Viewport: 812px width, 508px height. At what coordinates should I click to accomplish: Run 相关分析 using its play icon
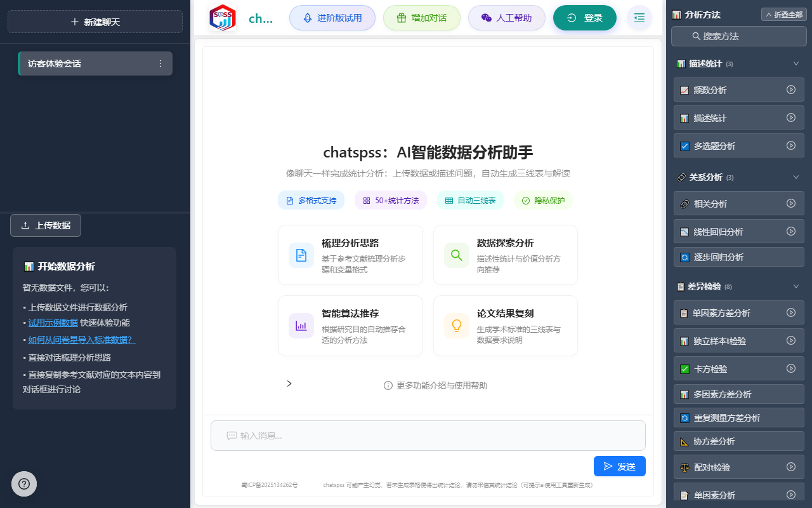pos(791,203)
